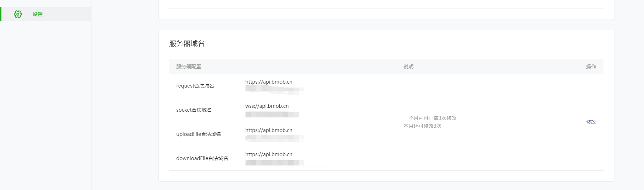Image resolution: width=644 pixels, height=190 pixels.
Task: Click the 服务器配置 column header
Action: pyautogui.click(x=189, y=67)
